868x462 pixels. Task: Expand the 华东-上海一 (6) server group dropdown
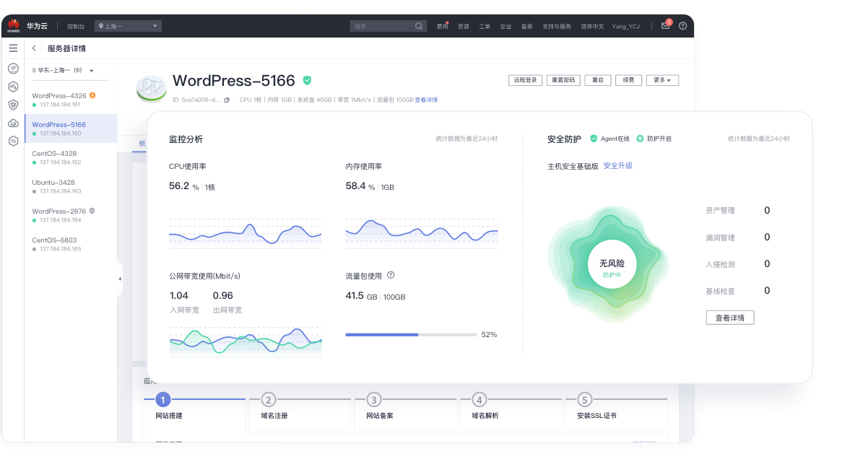[64, 70]
